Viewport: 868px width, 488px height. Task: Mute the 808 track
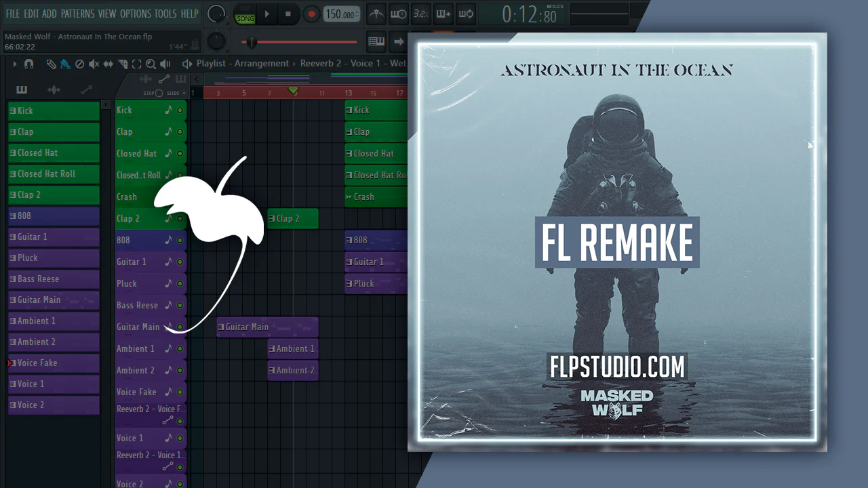tap(180, 241)
